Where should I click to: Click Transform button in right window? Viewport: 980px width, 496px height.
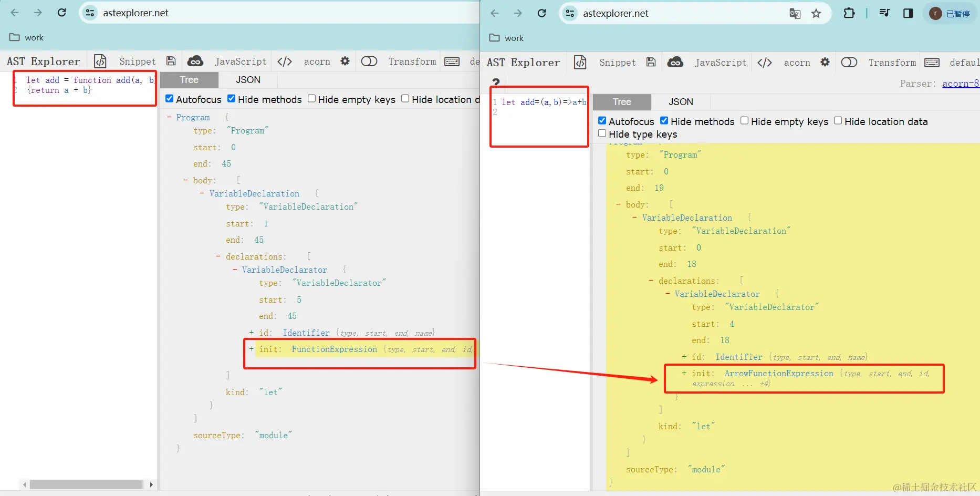[892, 63]
